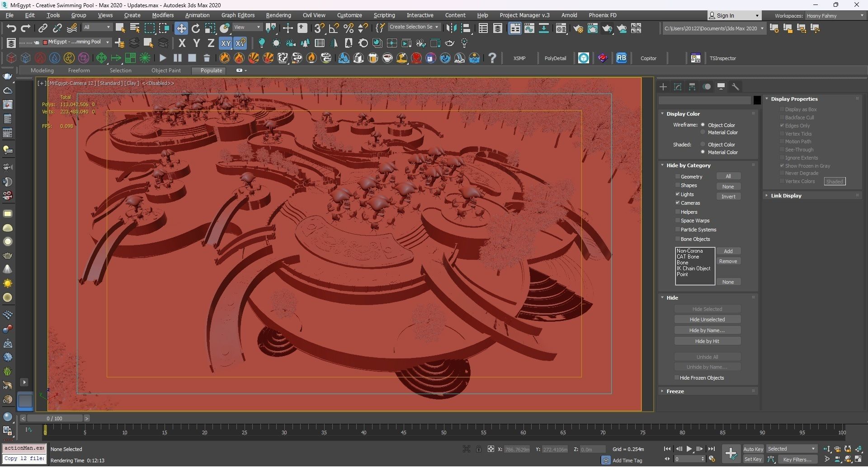Switch to the Freeform ribbon tab
The height and width of the screenshot is (470, 868).
click(x=79, y=70)
